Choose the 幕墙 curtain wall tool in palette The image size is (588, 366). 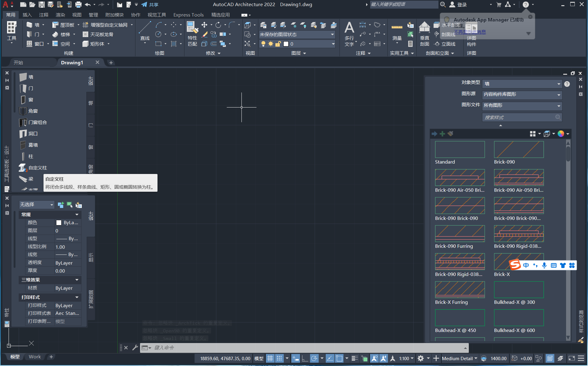(33, 145)
